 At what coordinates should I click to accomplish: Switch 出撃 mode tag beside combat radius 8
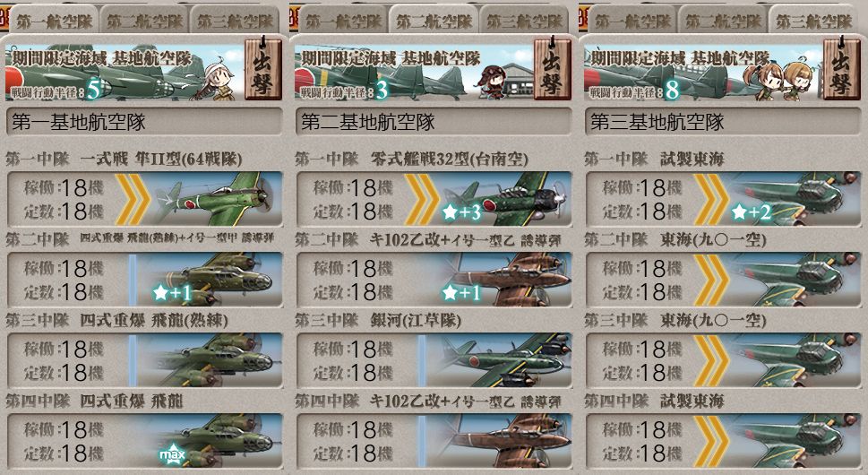pyautogui.click(x=841, y=69)
